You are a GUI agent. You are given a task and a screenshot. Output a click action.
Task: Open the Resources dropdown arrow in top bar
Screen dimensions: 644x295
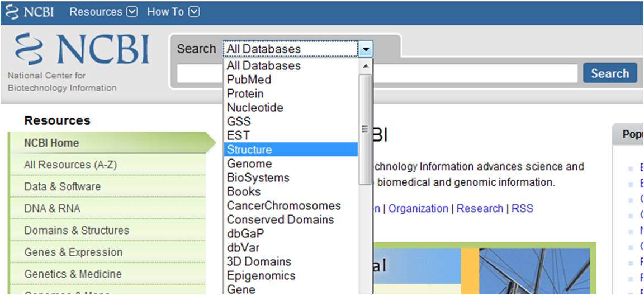132,12
